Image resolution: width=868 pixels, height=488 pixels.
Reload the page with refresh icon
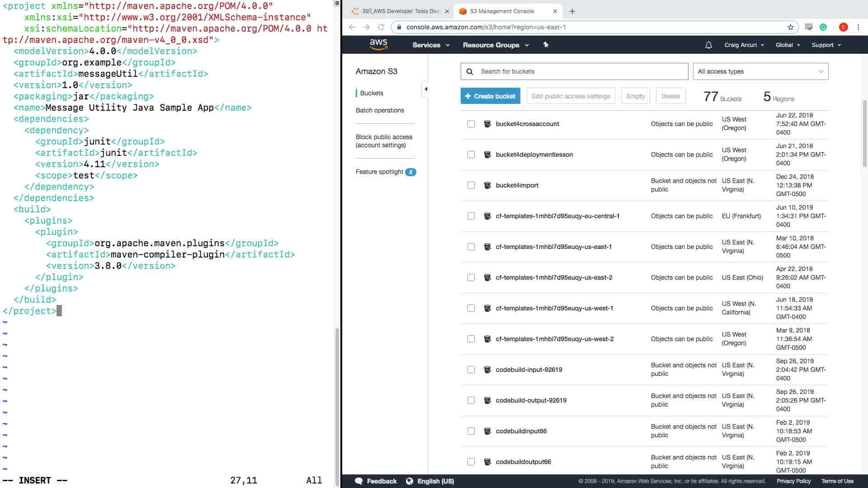[381, 27]
